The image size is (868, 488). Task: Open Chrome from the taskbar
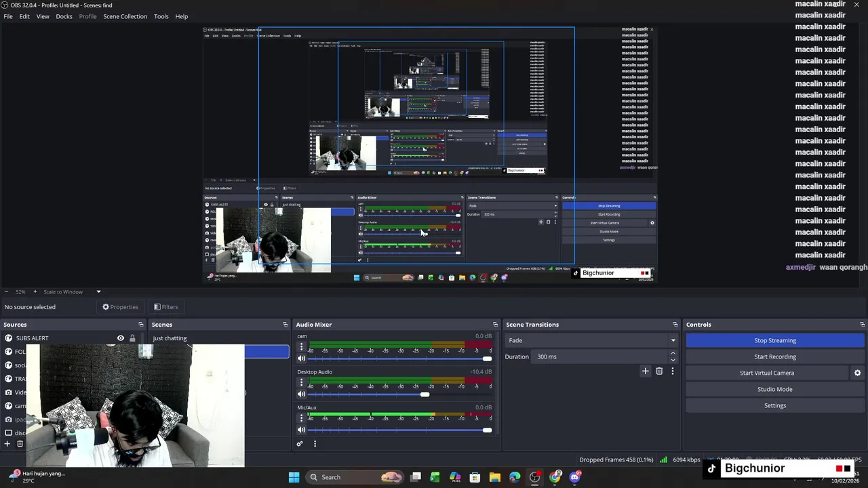click(555, 477)
